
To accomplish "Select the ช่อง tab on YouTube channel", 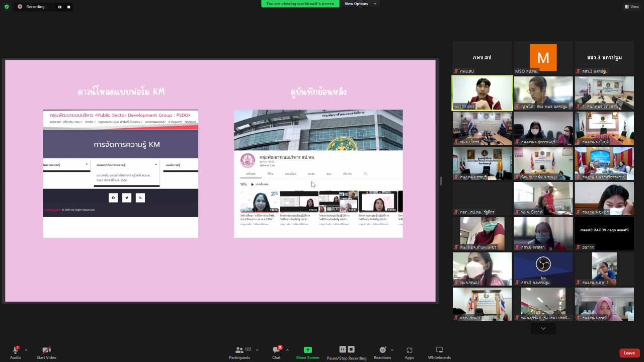I will [x=329, y=174].
